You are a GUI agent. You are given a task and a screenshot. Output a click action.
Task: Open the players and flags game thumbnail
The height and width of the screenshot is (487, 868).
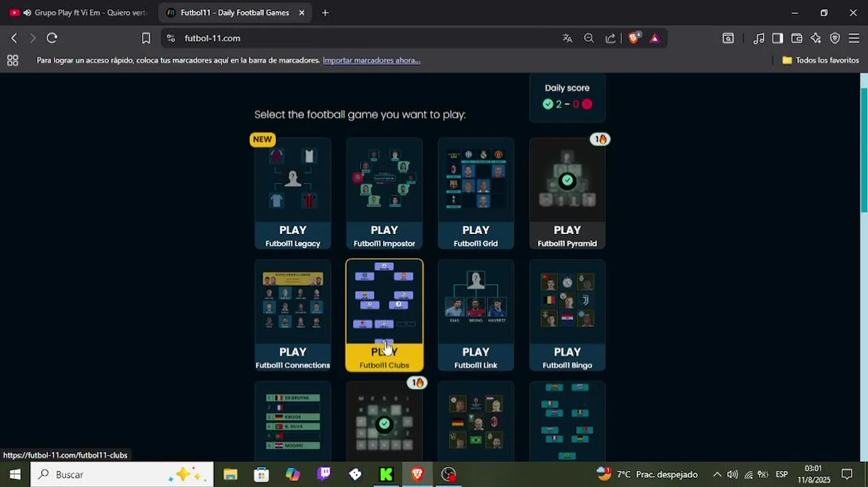point(476,421)
